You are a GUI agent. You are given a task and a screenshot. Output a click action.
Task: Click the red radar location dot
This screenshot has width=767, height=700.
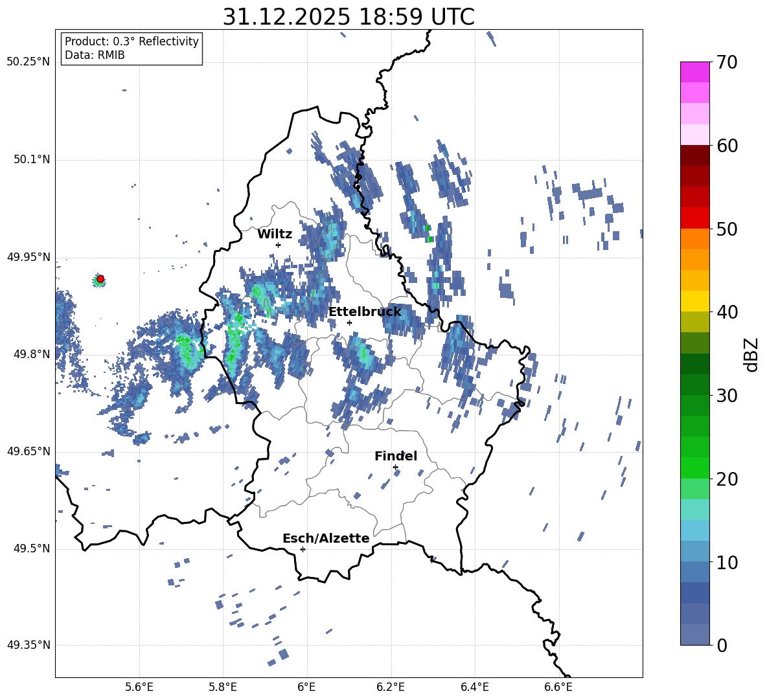(100, 279)
